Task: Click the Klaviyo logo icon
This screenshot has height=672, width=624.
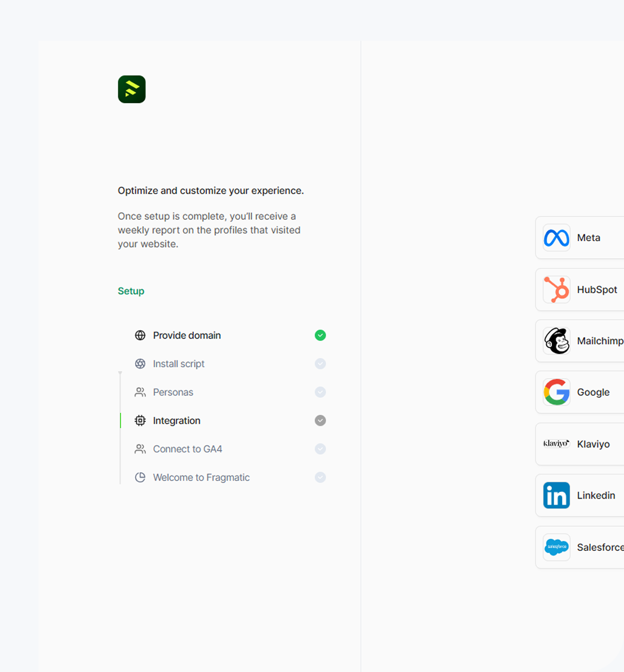Action: coord(556,444)
